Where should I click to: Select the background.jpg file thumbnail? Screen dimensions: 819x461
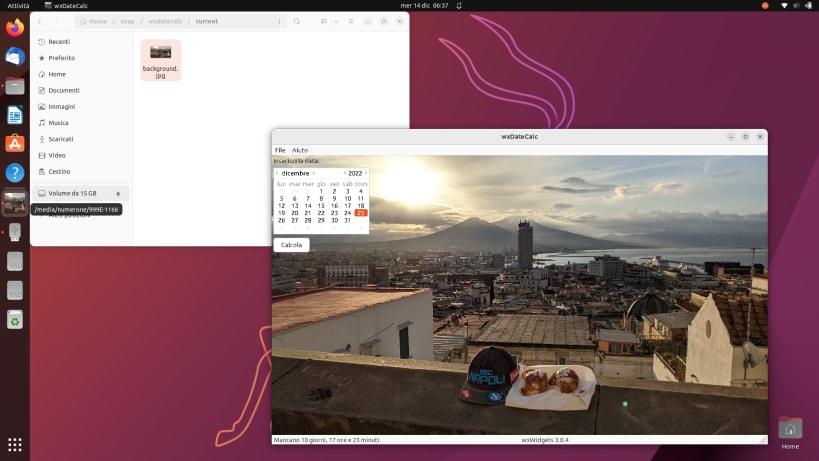click(160, 60)
